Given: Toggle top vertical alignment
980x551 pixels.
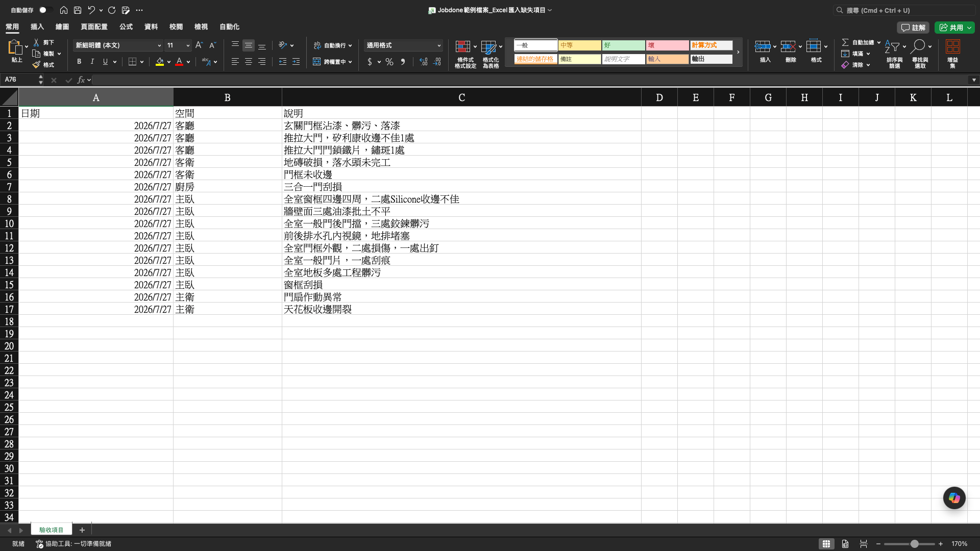Looking at the screenshot, I should click(235, 45).
